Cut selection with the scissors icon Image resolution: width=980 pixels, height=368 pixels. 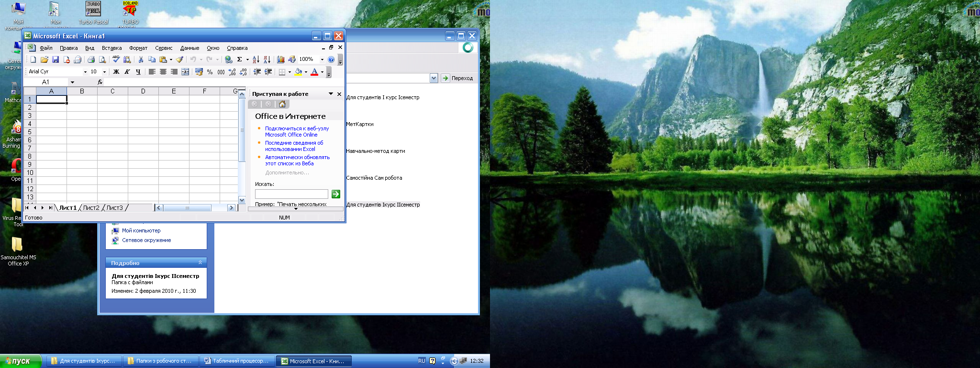pyautogui.click(x=141, y=59)
